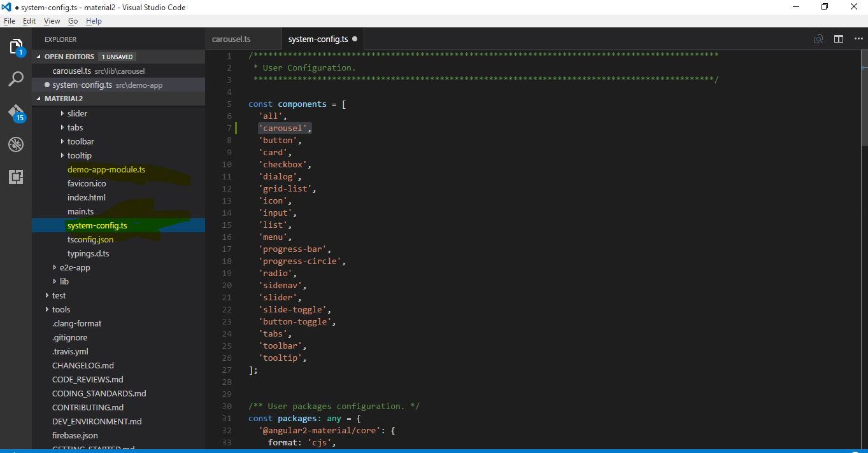Expand the tabs folder

tap(75, 127)
